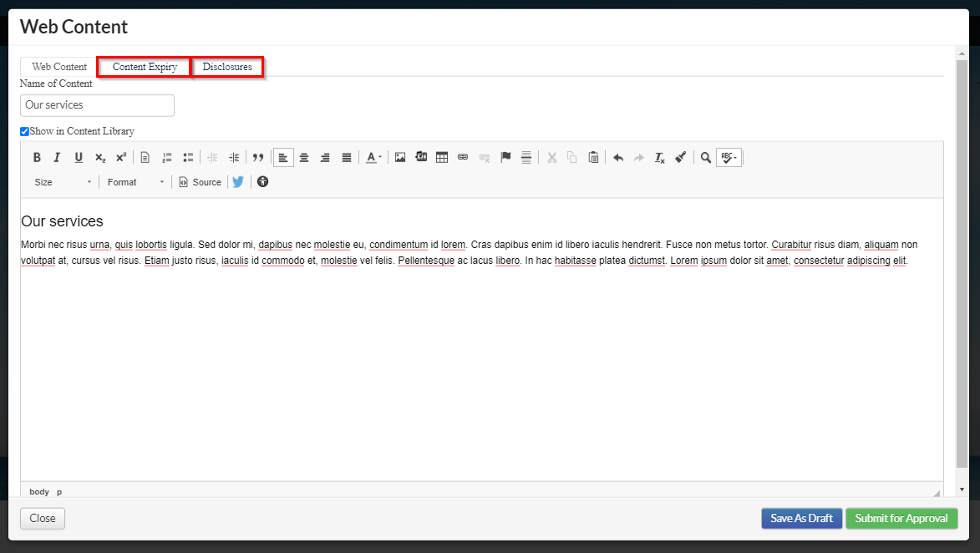The width and height of the screenshot is (980, 553).
Task: Paste from clipboard
Action: pyautogui.click(x=593, y=158)
